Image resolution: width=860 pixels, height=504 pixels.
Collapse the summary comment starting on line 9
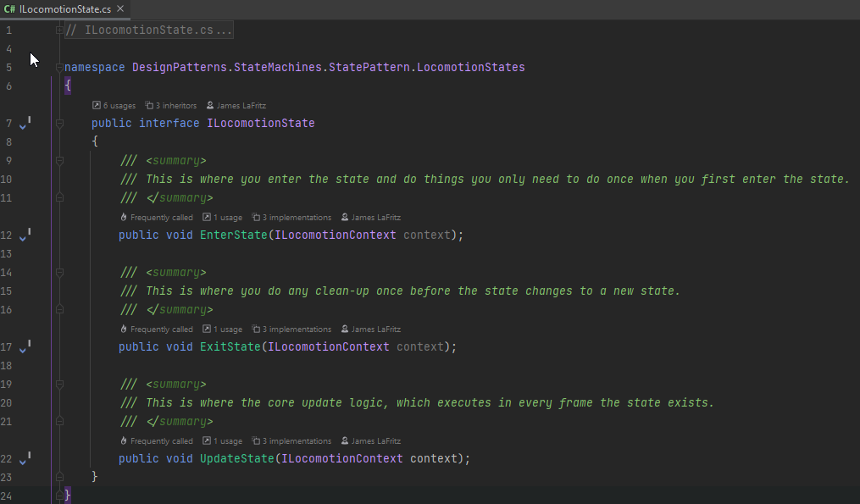point(59,161)
